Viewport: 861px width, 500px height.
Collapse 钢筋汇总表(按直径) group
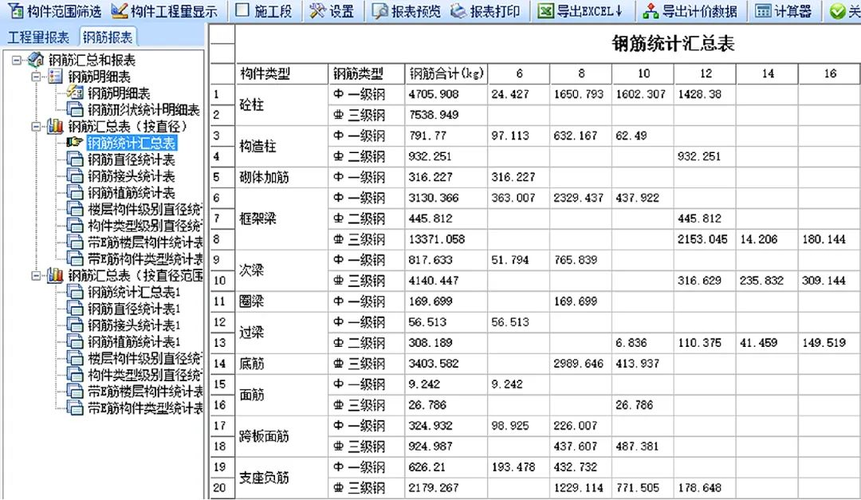36,127
